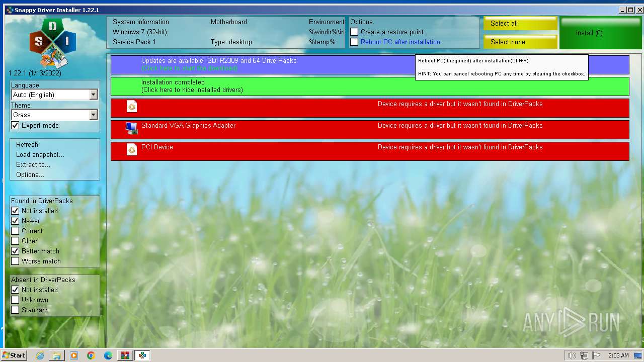
Task: Choose Load snapshot... option
Action: (40, 154)
